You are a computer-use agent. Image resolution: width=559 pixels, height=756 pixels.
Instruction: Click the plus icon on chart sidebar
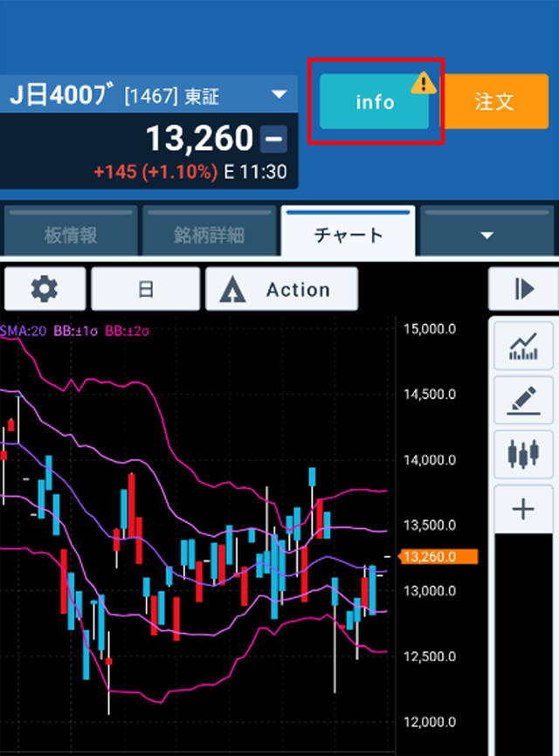(x=523, y=509)
